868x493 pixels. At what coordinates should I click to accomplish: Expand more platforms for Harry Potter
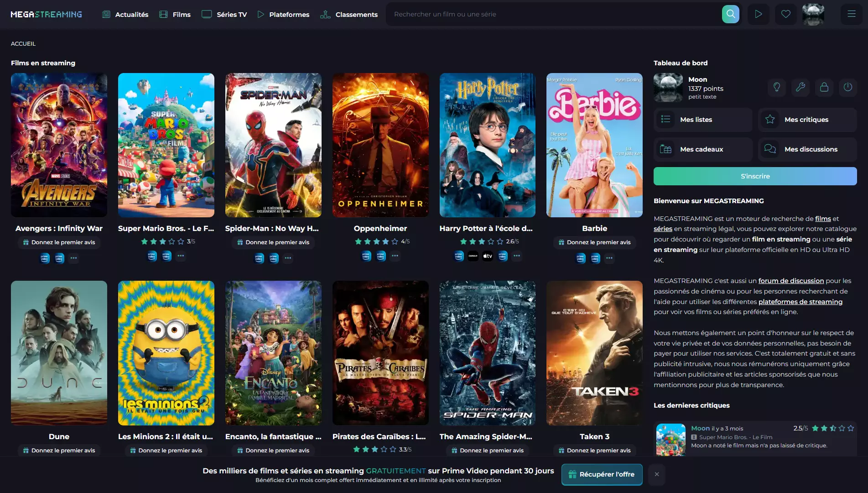tap(517, 256)
